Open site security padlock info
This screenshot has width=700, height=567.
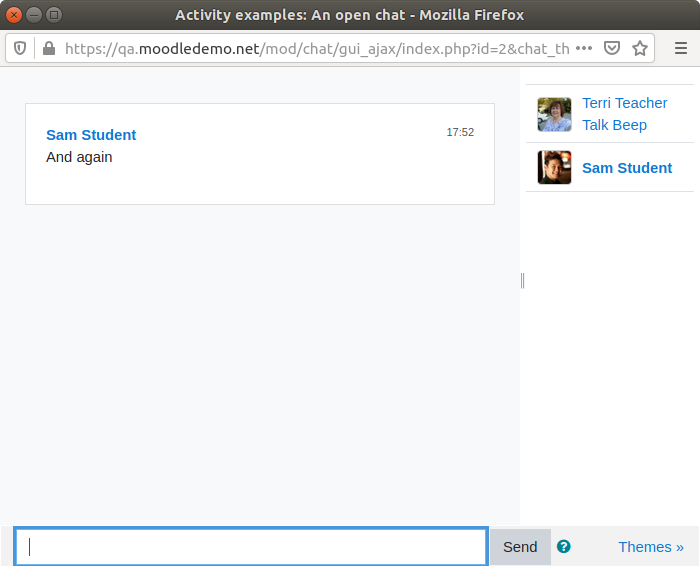(49, 48)
